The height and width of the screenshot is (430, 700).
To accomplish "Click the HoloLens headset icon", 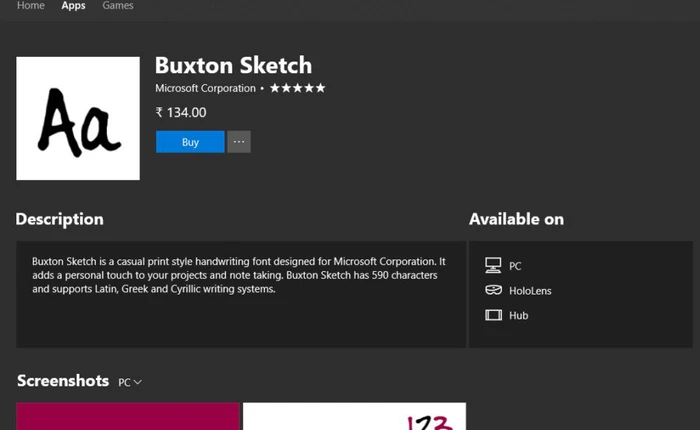I will point(493,290).
